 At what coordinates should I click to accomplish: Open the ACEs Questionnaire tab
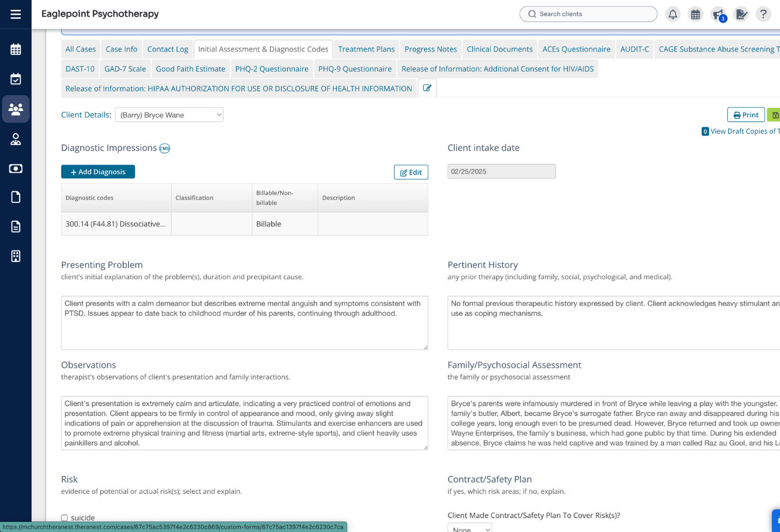(576, 49)
